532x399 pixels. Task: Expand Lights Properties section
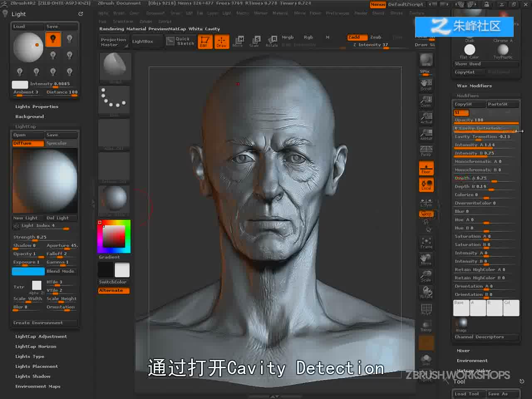click(x=37, y=107)
